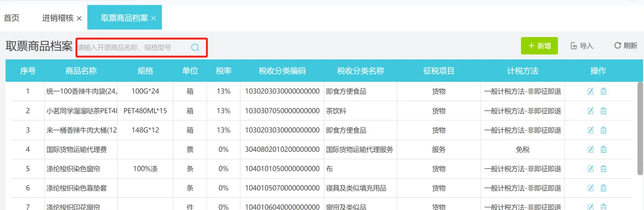Close the 取票商品档案 tab
Screen dimensions: 644x210
click(x=153, y=18)
